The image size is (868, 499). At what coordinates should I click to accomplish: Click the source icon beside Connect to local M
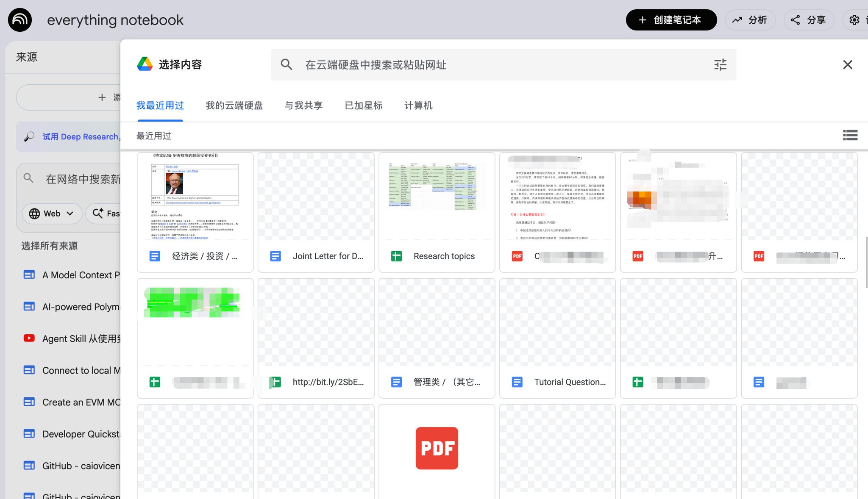tap(29, 370)
